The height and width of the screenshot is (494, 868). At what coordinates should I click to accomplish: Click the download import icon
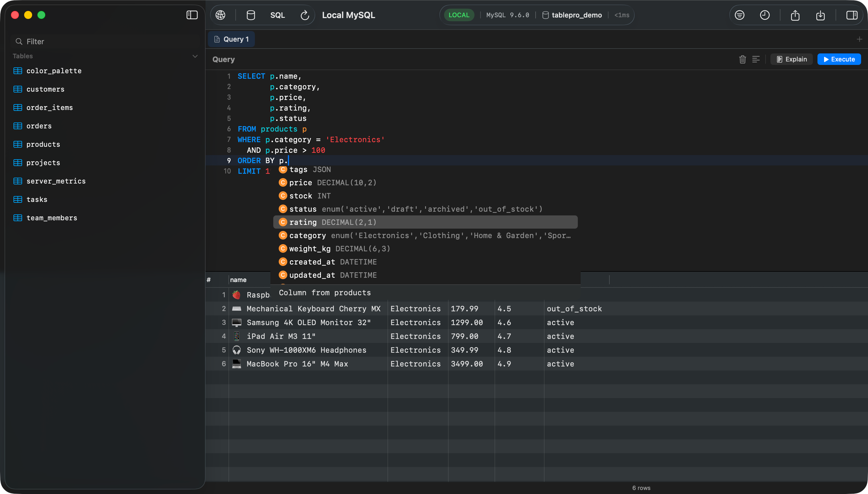tap(821, 15)
